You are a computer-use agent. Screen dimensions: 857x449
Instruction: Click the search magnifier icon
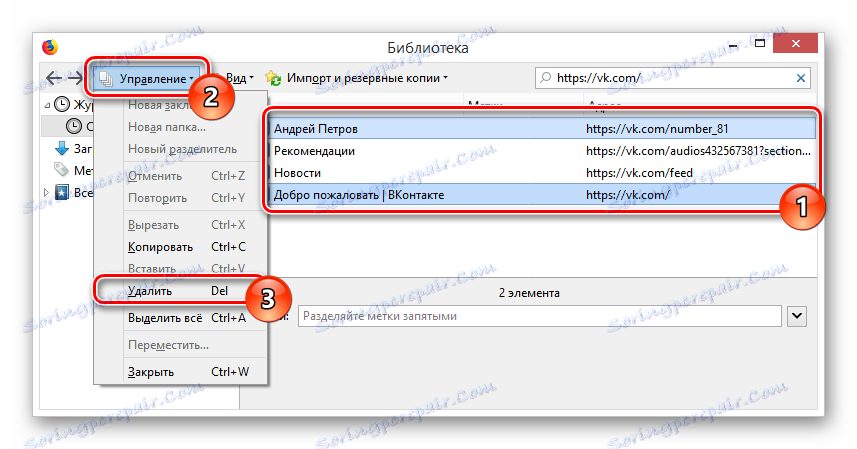click(x=545, y=78)
